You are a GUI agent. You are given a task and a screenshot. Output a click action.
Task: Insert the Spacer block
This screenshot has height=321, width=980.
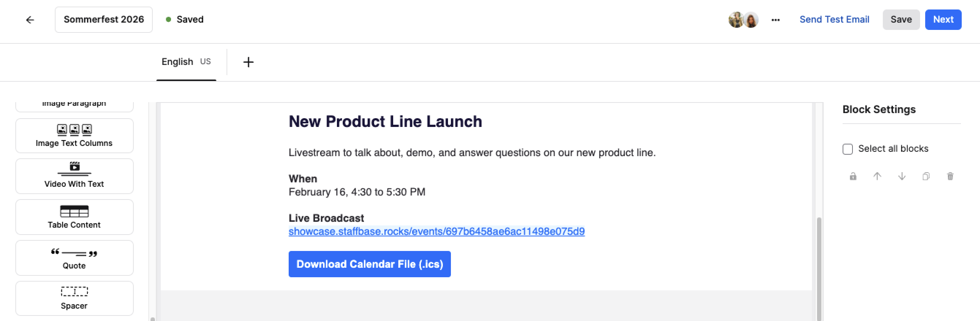coord(75,298)
